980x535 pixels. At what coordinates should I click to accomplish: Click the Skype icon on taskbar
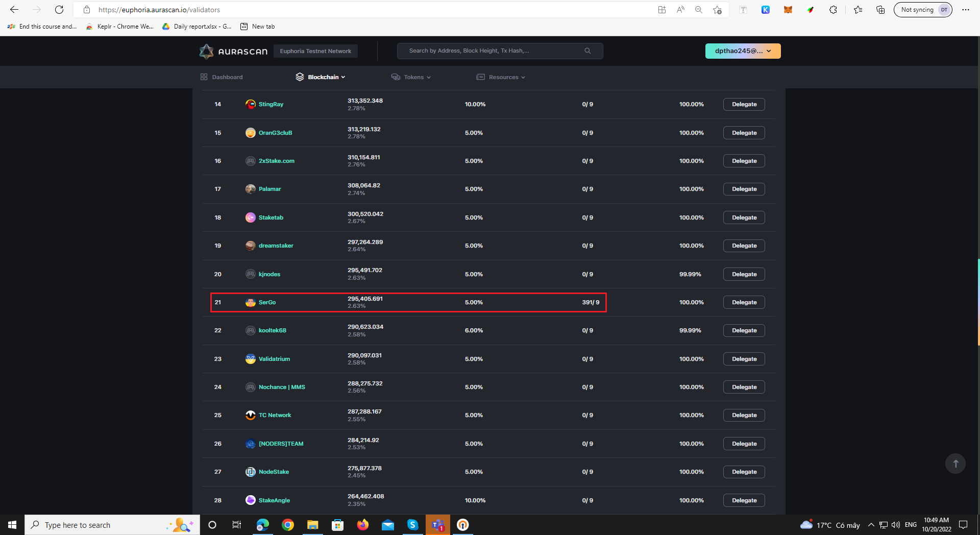(413, 525)
